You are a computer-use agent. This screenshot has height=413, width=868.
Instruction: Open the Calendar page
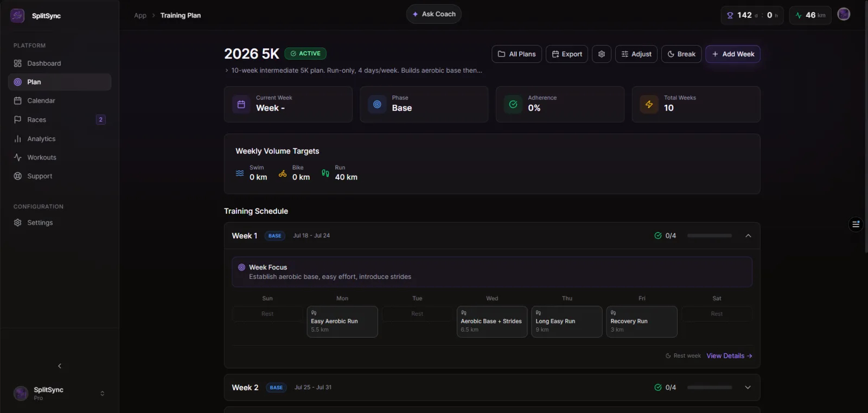click(x=60, y=101)
